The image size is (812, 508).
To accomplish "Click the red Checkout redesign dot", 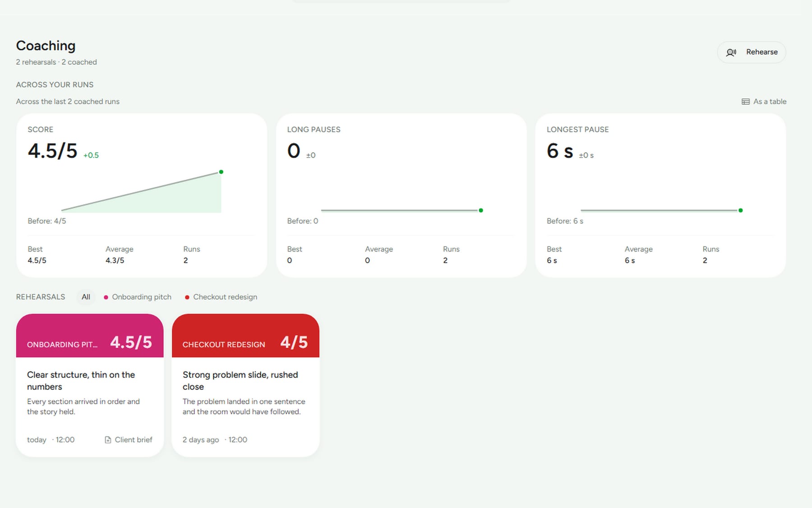I will [187, 297].
